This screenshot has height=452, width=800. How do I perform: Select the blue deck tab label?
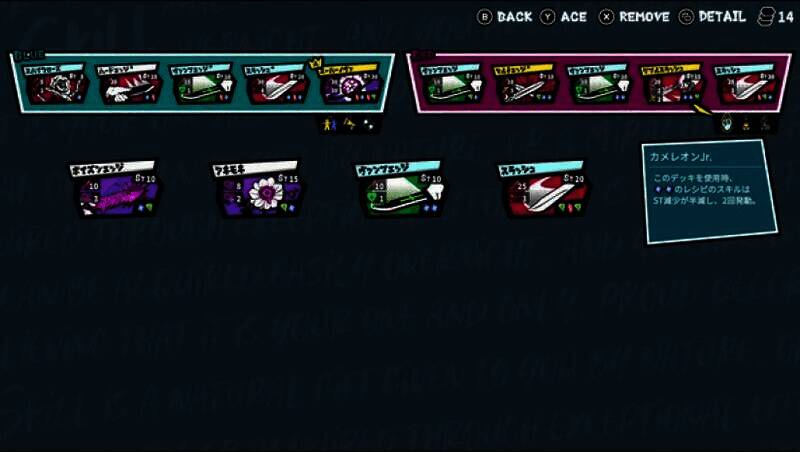point(30,55)
